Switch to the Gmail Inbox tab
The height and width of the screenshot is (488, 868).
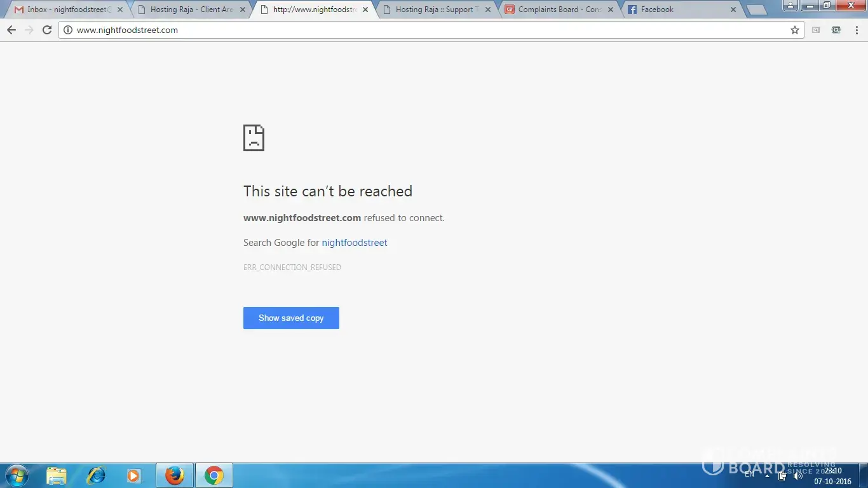(x=67, y=10)
